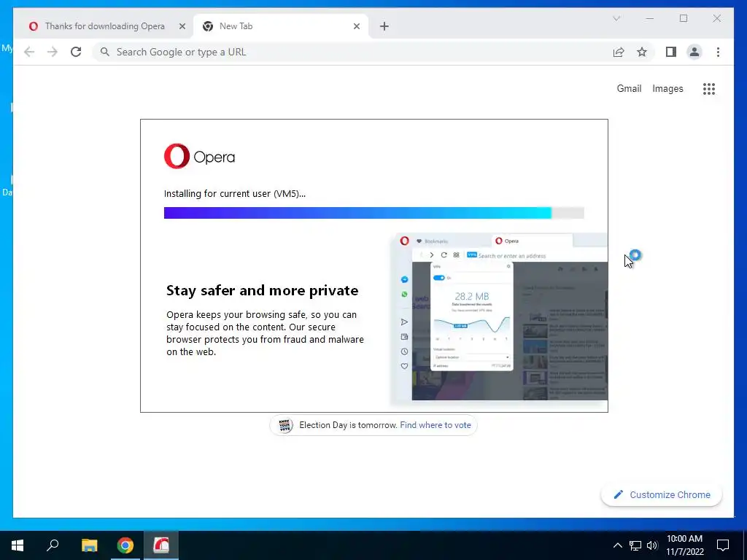Open Chrome's three-dot menu
This screenshot has height=560, width=747.
pyautogui.click(x=718, y=52)
